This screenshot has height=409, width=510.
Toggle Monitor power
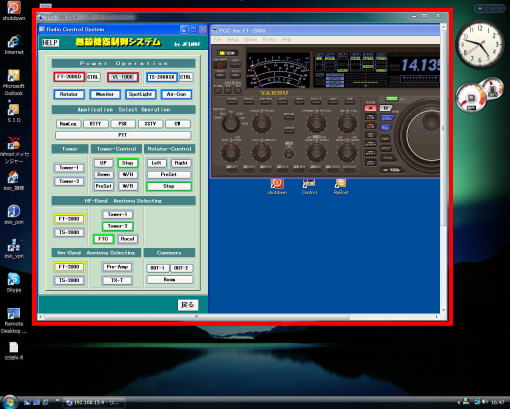(x=105, y=94)
